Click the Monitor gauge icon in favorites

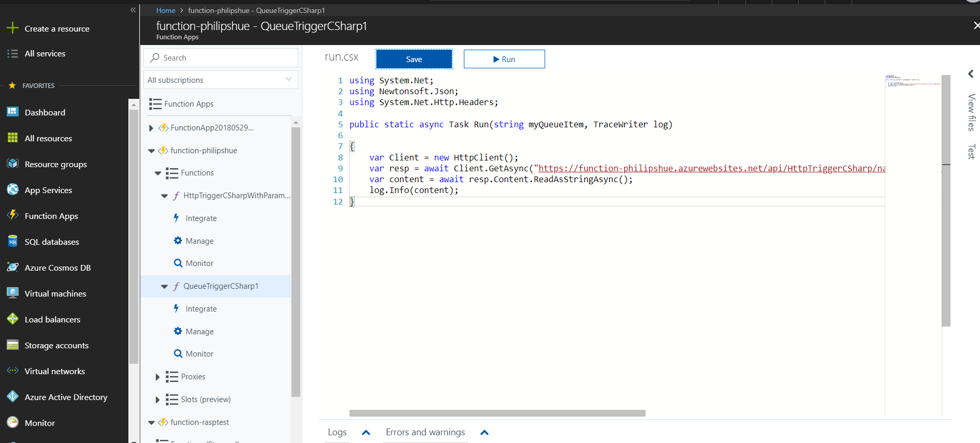(x=12, y=422)
